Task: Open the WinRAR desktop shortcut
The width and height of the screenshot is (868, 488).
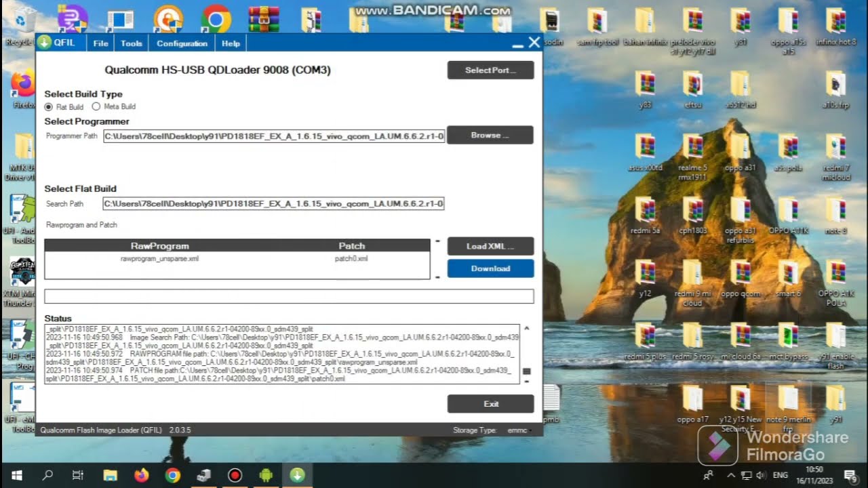Action: coord(264,20)
